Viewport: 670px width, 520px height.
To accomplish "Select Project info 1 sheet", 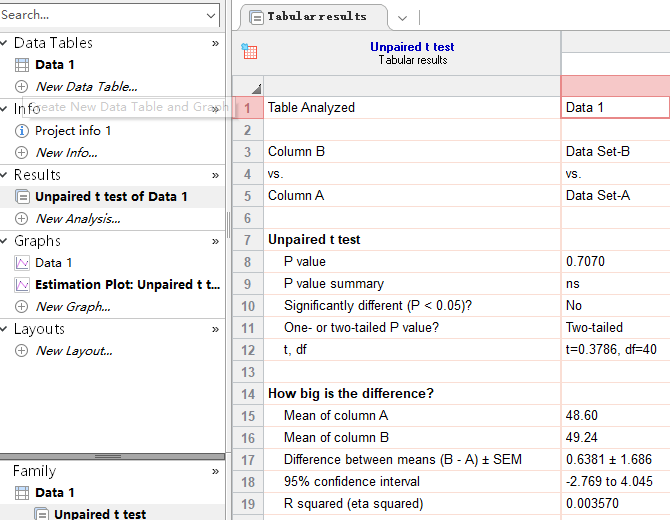I will coord(73,131).
